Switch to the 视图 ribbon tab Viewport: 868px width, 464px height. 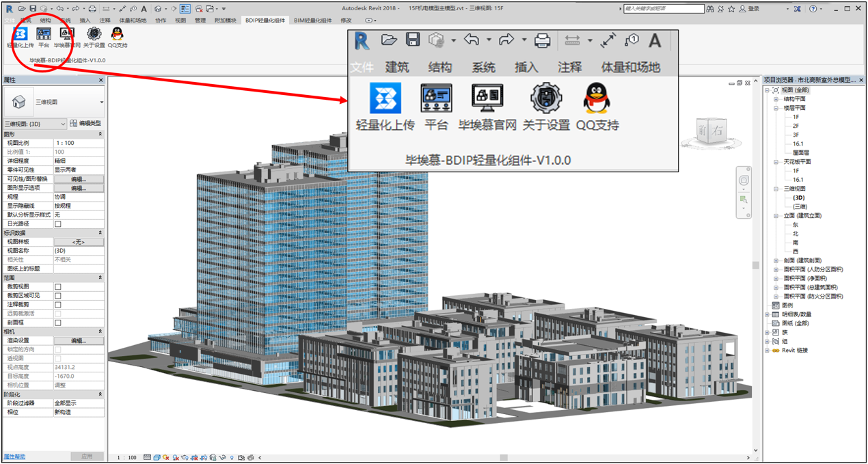coord(180,21)
